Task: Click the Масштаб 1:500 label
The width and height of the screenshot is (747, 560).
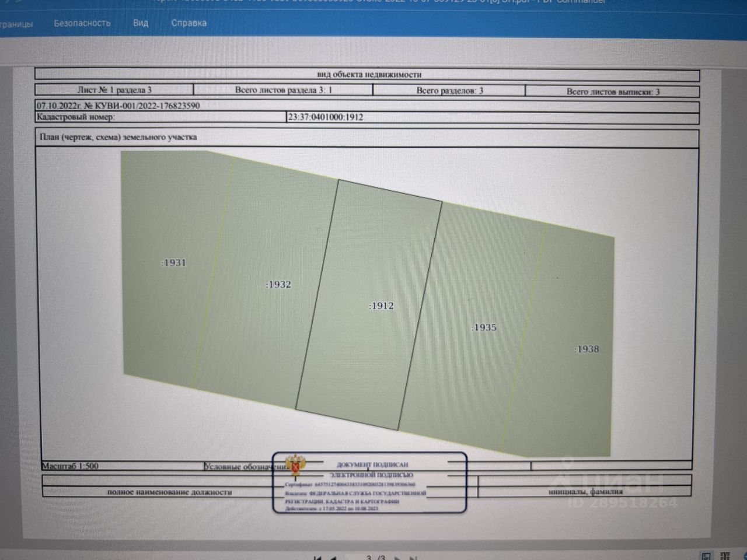Action: tap(70, 466)
